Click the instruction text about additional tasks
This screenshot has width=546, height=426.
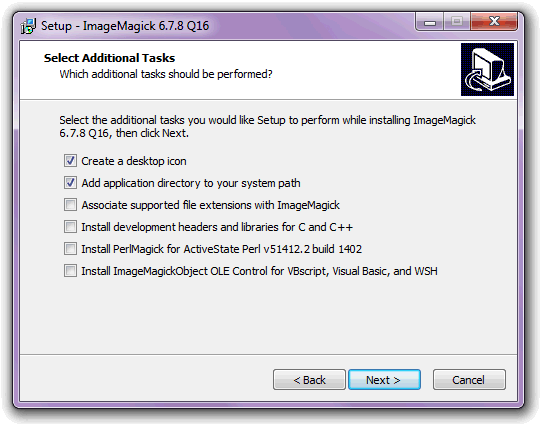coord(267,126)
